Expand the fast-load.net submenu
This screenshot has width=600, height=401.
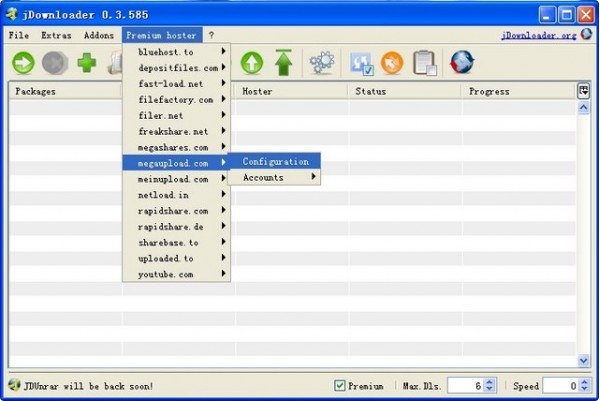(x=176, y=83)
